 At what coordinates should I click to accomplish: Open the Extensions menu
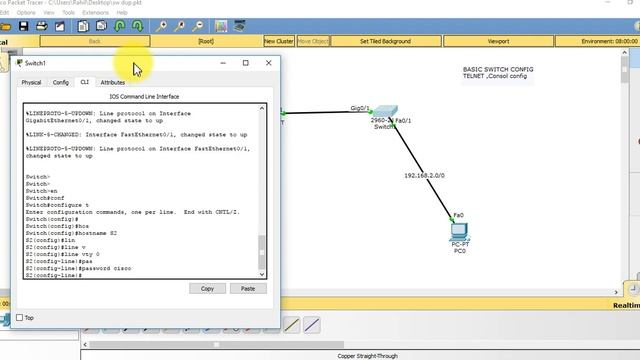tap(96, 13)
